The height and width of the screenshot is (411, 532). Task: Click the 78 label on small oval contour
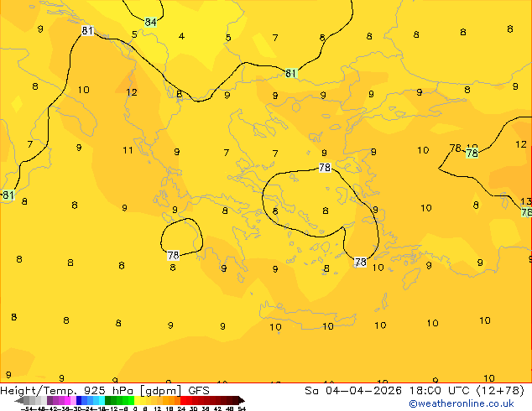pyautogui.click(x=173, y=255)
